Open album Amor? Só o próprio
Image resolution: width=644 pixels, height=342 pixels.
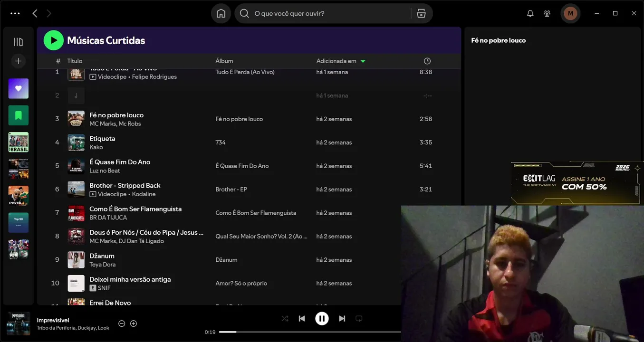tap(241, 283)
